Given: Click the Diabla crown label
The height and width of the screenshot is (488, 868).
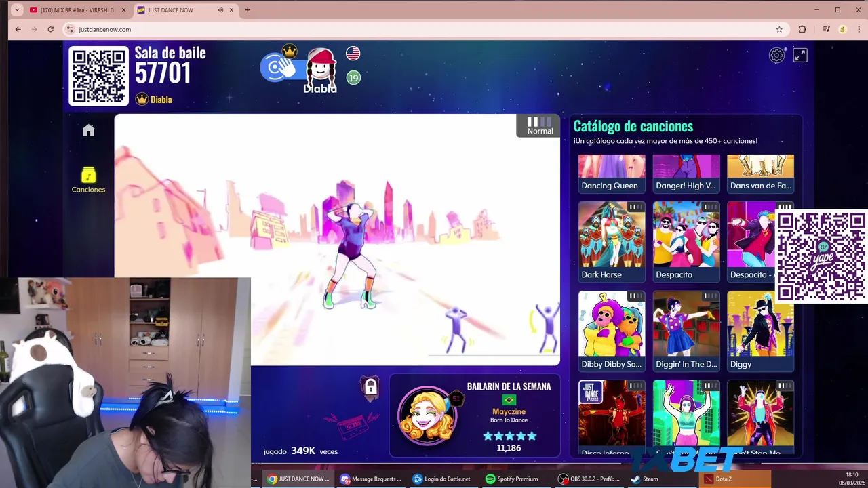Looking at the screenshot, I should [154, 100].
